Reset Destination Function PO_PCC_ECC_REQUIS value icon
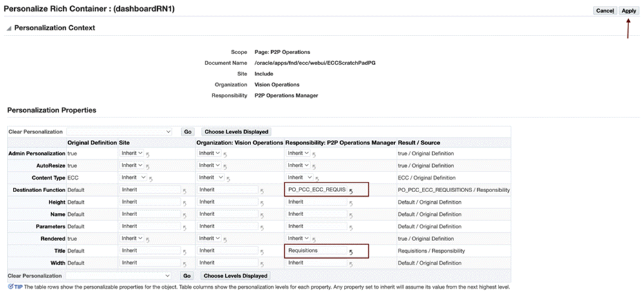Viewport: 644px width, 296px height. click(351, 191)
